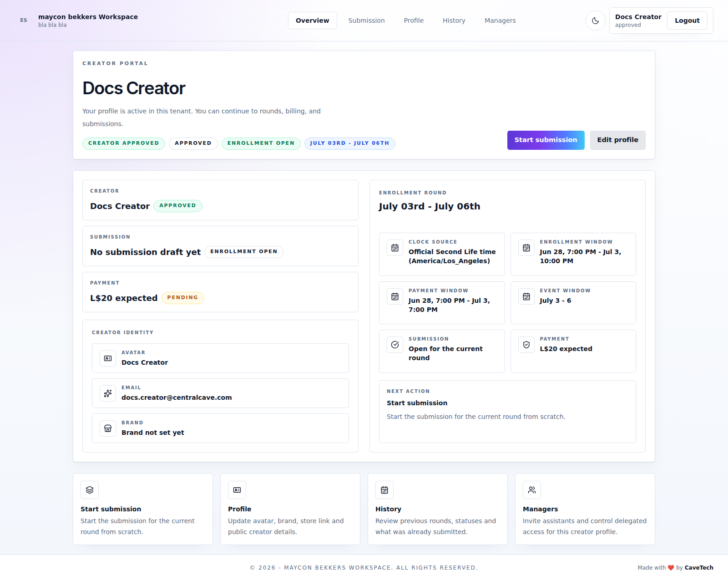728x581 pixels.
Task: Click the JULY 03RD - JULY 06TH badge
Action: (349, 143)
